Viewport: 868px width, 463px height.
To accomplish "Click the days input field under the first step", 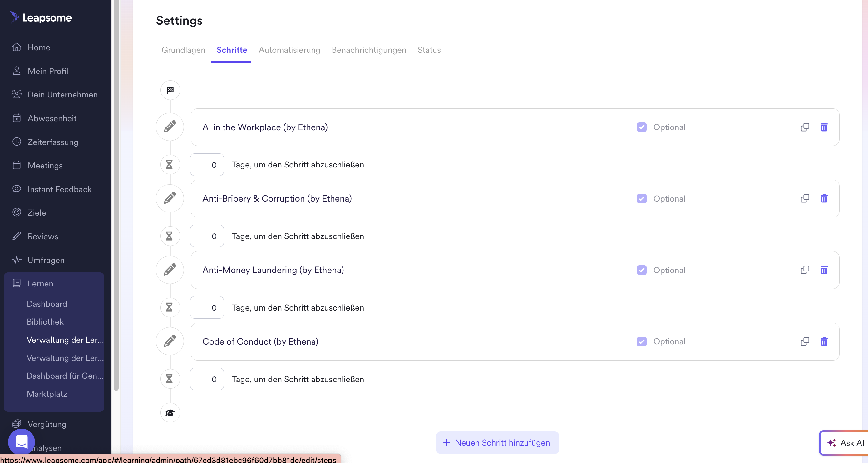I will [207, 165].
